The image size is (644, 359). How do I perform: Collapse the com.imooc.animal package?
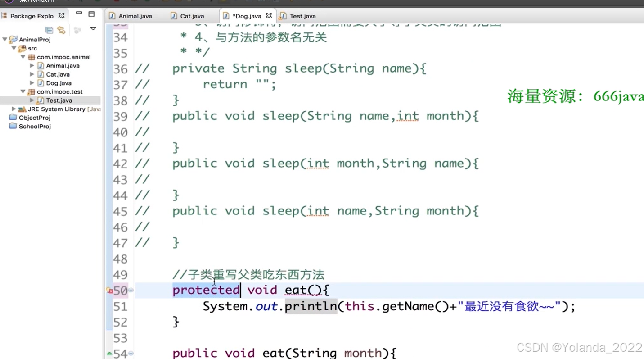[x=23, y=57]
